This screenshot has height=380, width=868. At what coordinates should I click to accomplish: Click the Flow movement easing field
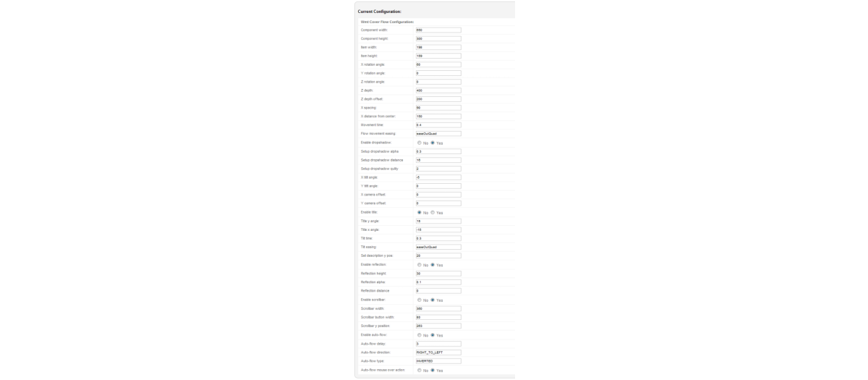tap(438, 134)
